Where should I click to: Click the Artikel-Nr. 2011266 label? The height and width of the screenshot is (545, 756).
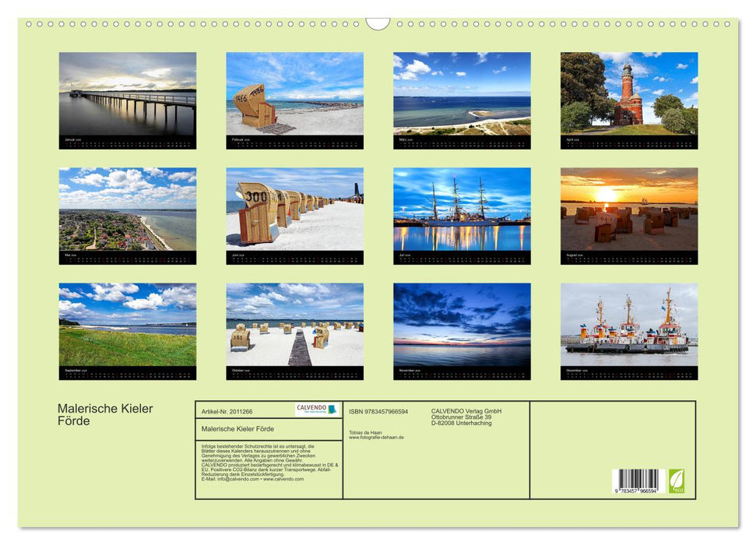pyautogui.click(x=228, y=412)
